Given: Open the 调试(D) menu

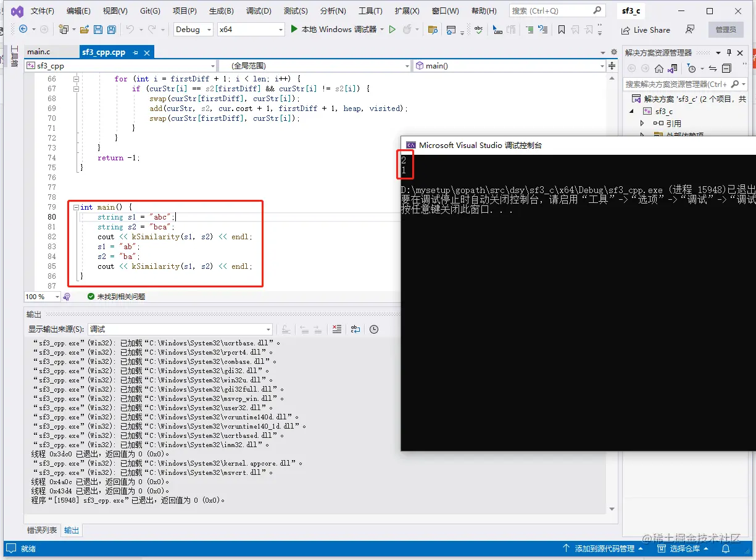Looking at the screenshot, I should [x=259, y=11].
